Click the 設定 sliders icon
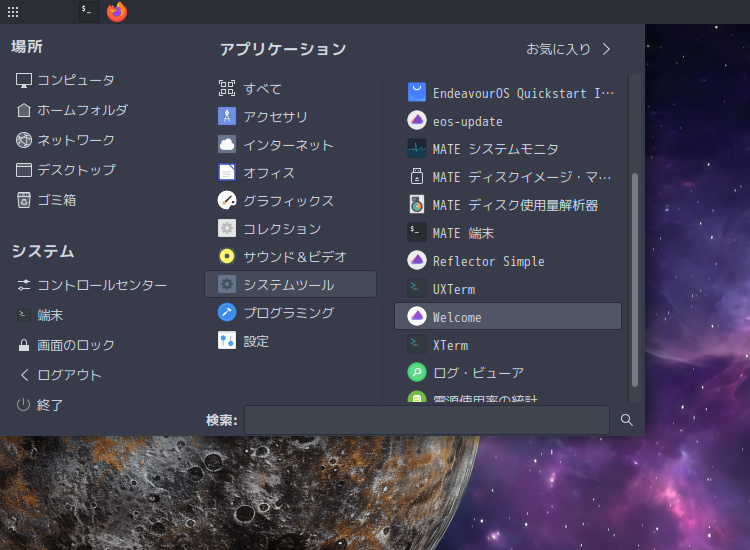The height and width of the screenshot is (550, 750). coord(227,341)
